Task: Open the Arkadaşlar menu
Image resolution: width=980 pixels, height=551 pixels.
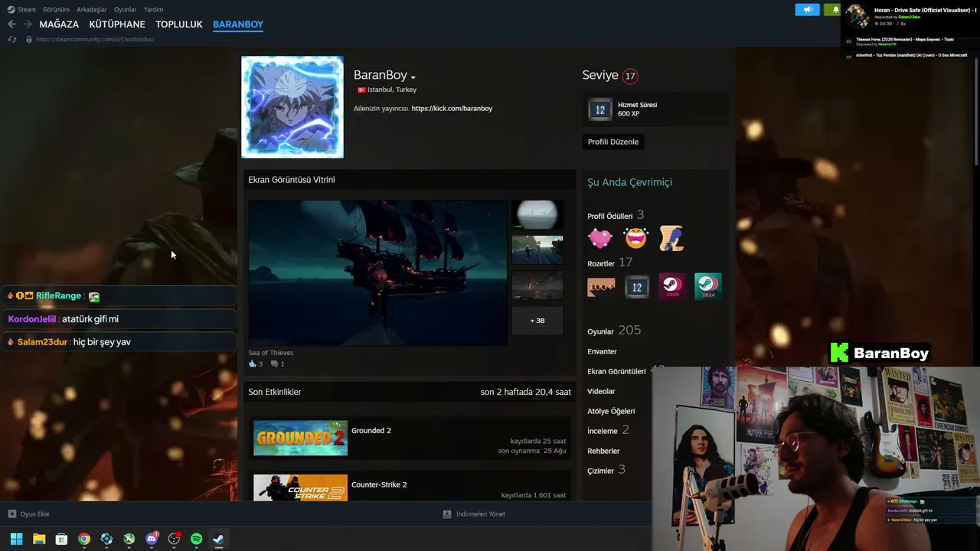Action: point(92,9)
